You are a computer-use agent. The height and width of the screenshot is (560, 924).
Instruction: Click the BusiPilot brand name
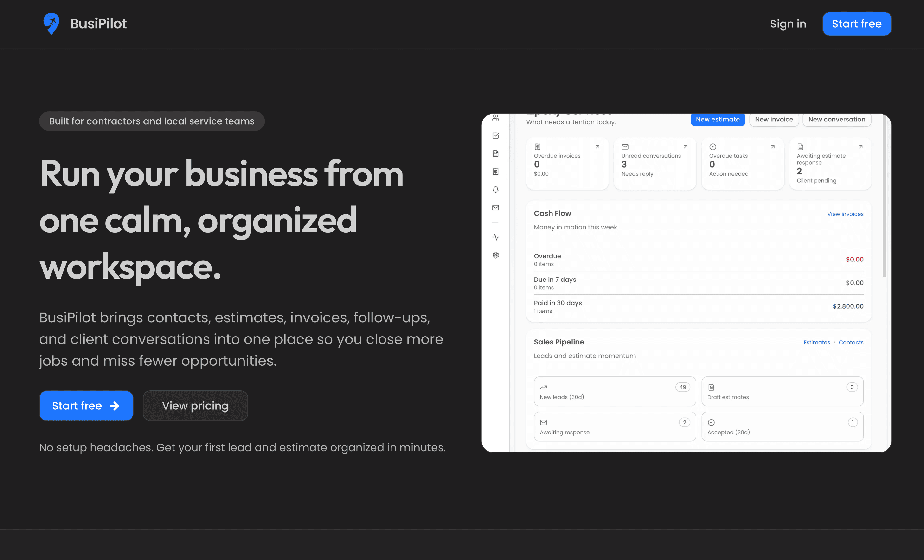tap(98, 24)
